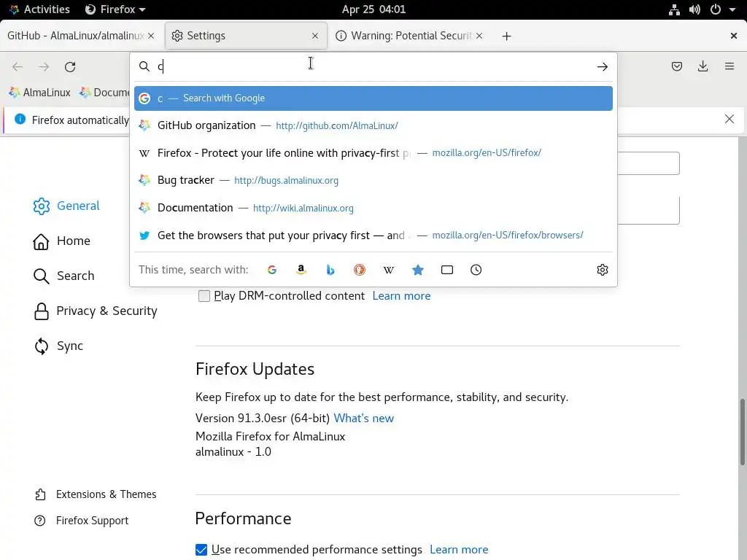Switch to the Settings tab
Viewport: 747px width, 560px height.
pyautogui.click(x=246, y=36)
